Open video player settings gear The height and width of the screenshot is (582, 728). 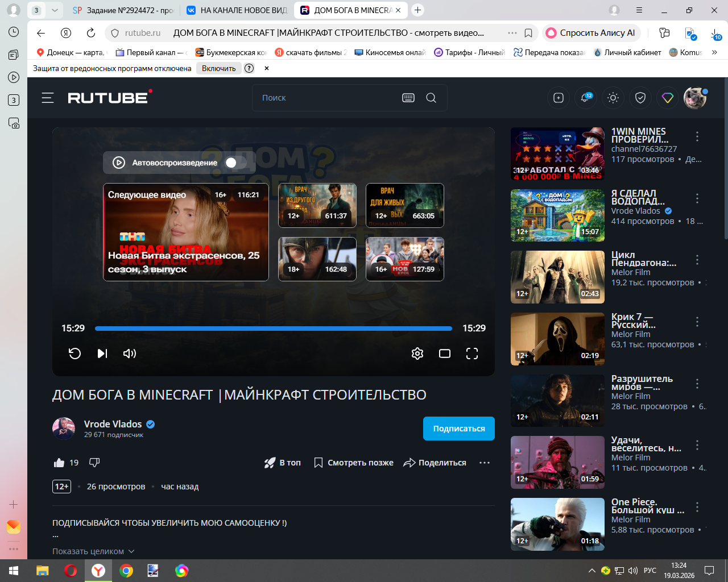(417, 354)
